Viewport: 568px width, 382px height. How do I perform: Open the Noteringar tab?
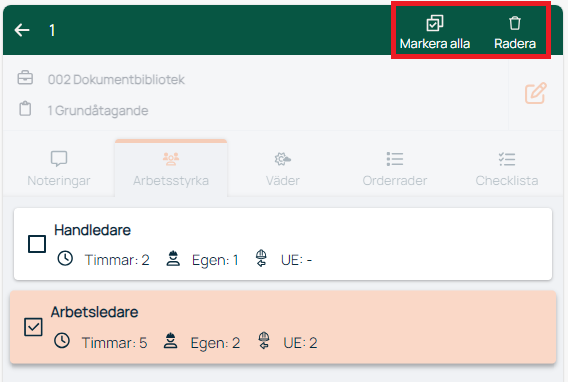pos(59,168)
